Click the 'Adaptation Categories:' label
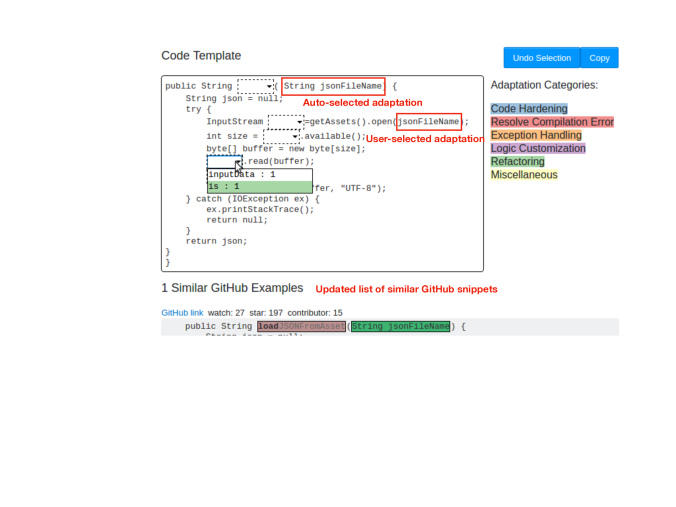 (x=544, y=85)
